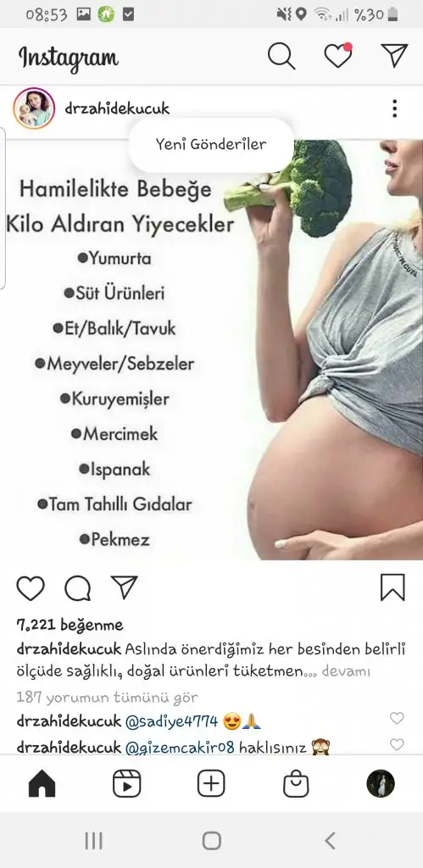Open direct messages paper plane icon

pos(395,55)
